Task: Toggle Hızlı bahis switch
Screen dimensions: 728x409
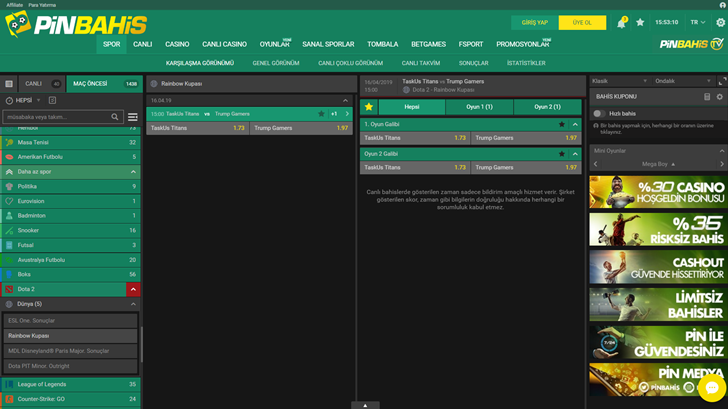Action: click(x=599, y=114)
